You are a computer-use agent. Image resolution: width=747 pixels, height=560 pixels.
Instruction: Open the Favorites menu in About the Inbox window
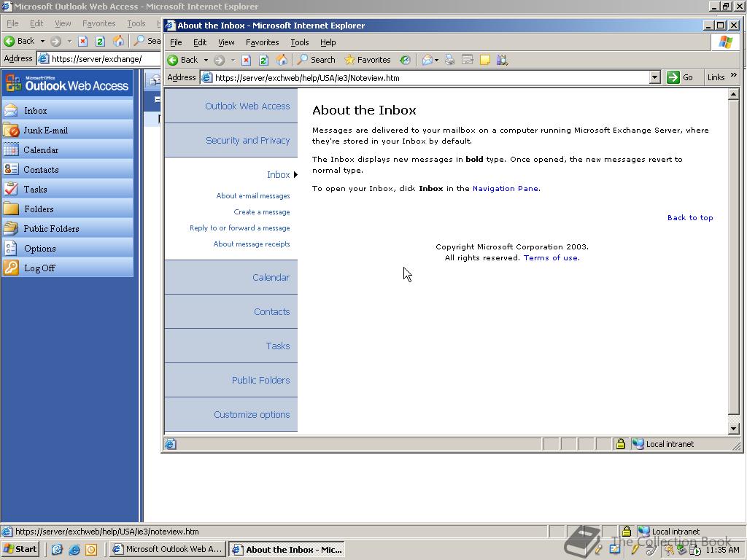click(263, 42)
